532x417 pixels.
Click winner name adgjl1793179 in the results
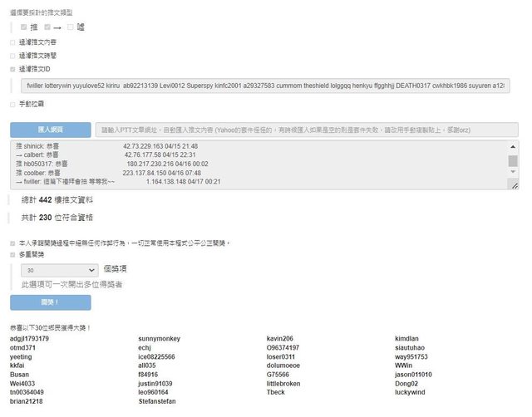coord(30,339)
